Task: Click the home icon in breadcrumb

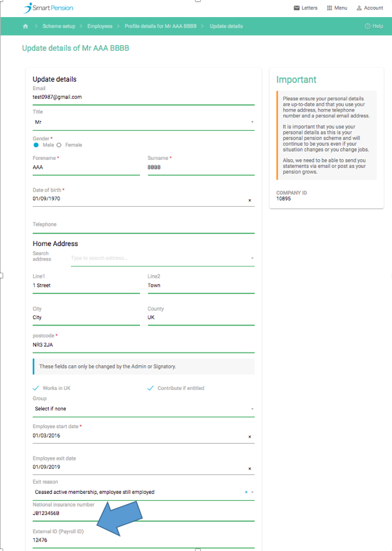Action: (x=25, y=26)
